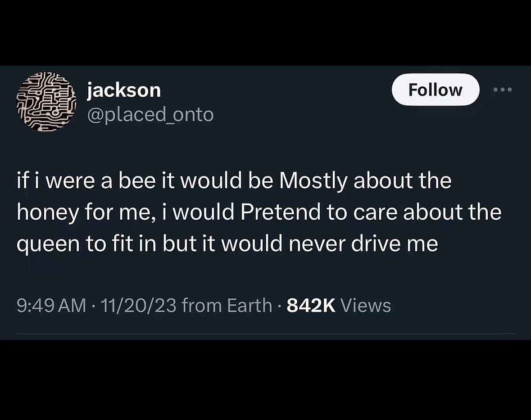Click the first line of the tweet

[x=234, y=180]
